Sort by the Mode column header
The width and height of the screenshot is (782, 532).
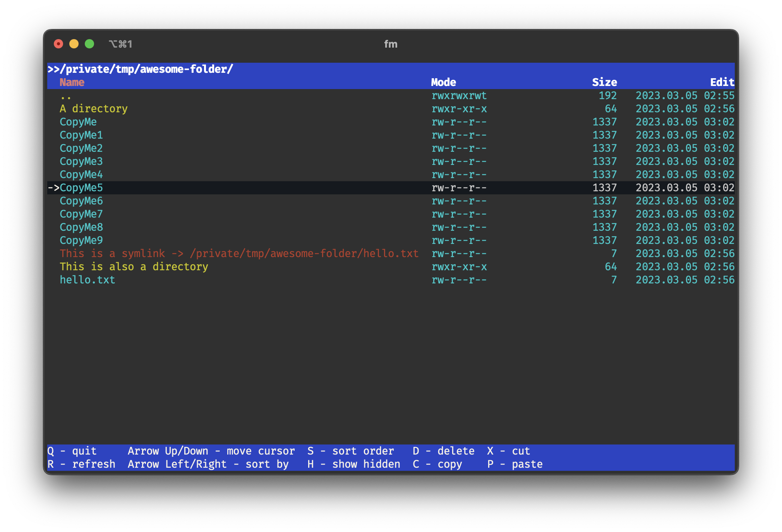click(x=444, y=82)
